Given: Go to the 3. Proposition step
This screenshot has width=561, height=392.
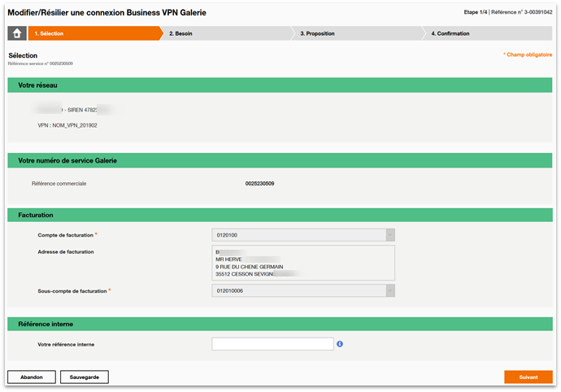Looking at the screenshot, I should (358, 33).
